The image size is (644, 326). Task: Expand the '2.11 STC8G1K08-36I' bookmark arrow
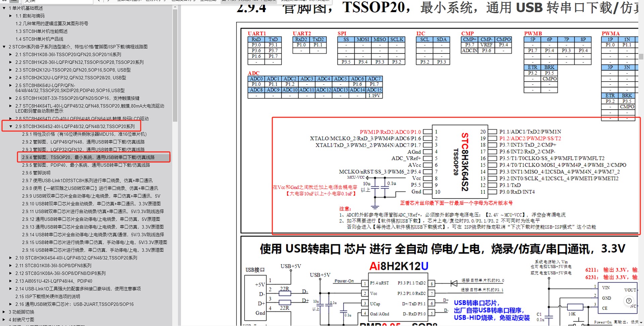click(x=11, y=266)
